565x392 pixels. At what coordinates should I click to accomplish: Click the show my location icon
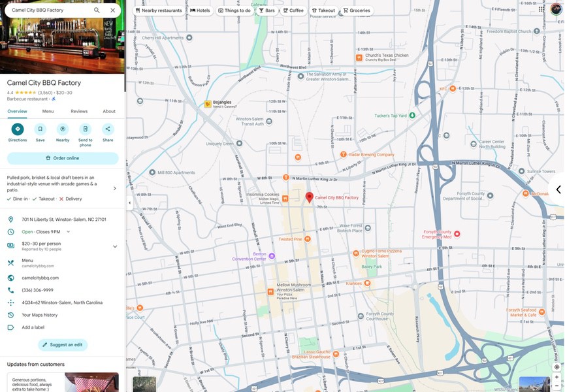coord(557,367)
